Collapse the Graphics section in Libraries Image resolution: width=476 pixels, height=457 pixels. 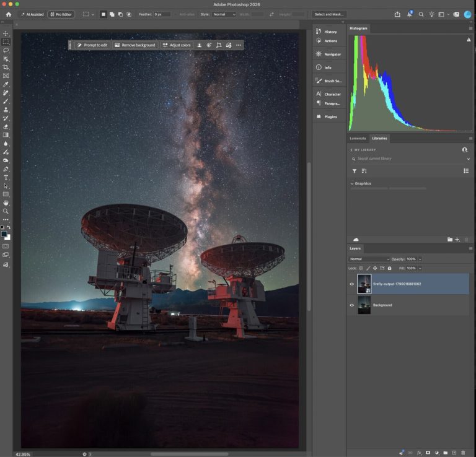(352, 183)
